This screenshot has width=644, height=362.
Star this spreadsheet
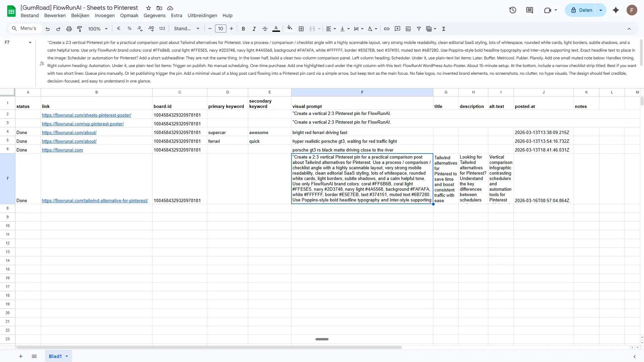(148, 8)
